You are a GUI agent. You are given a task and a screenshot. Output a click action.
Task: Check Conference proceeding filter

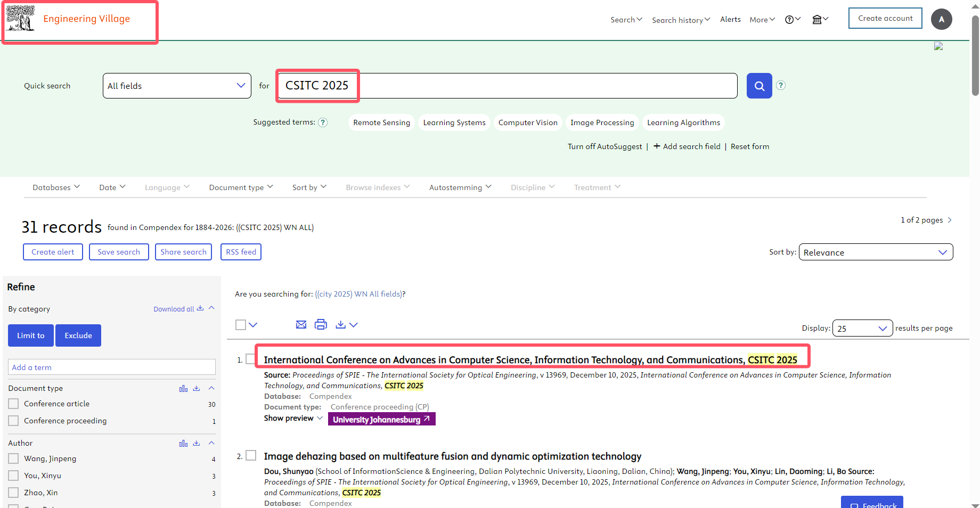point(13,421)
